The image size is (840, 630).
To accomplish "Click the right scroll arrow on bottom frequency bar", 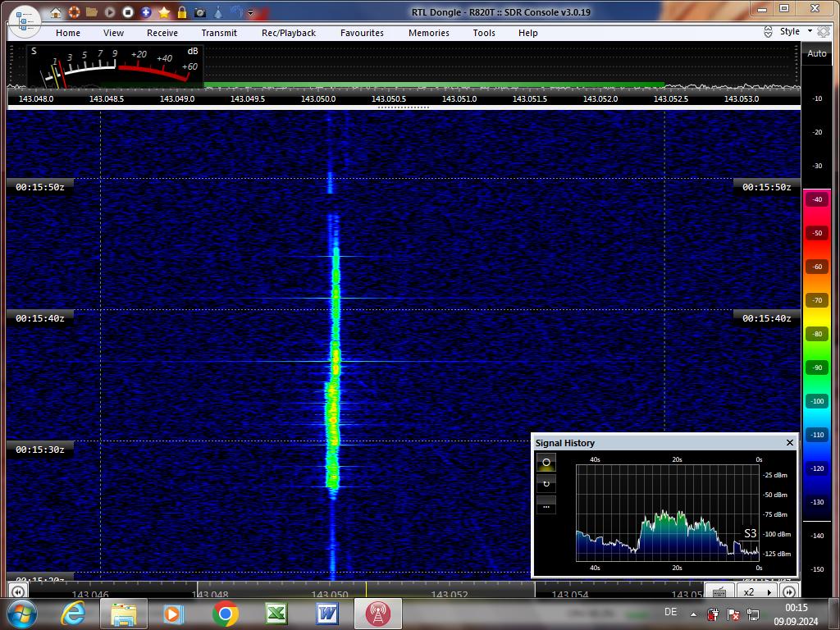I will point(789,591).
